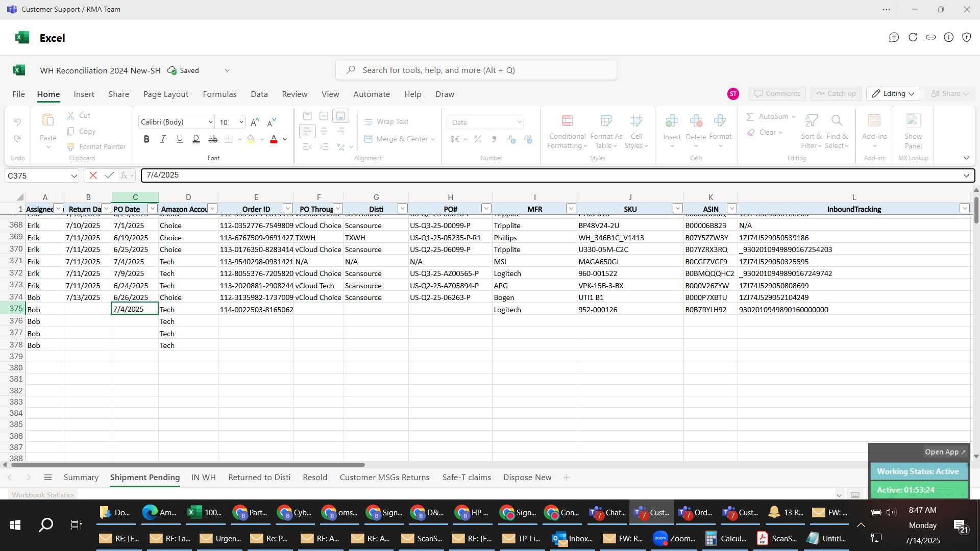Click the Comma style icon
Screen dimensions: 980x551
point(494,139)
